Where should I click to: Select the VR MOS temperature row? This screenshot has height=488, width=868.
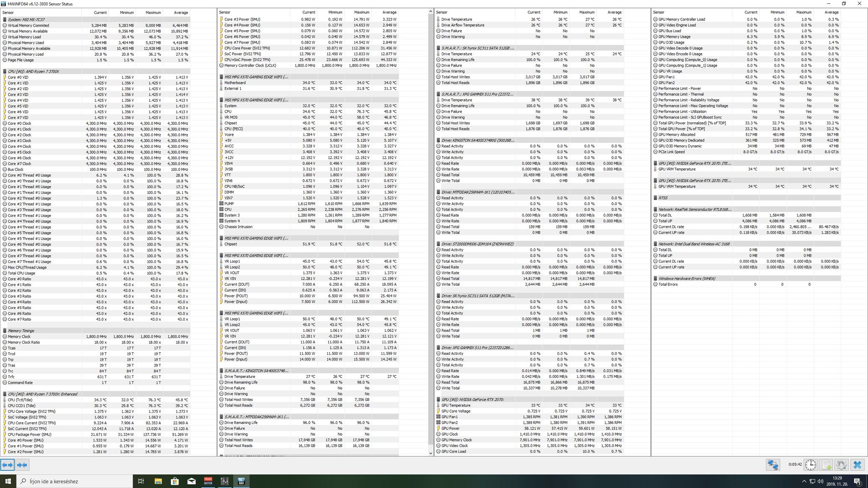[308, 117]
